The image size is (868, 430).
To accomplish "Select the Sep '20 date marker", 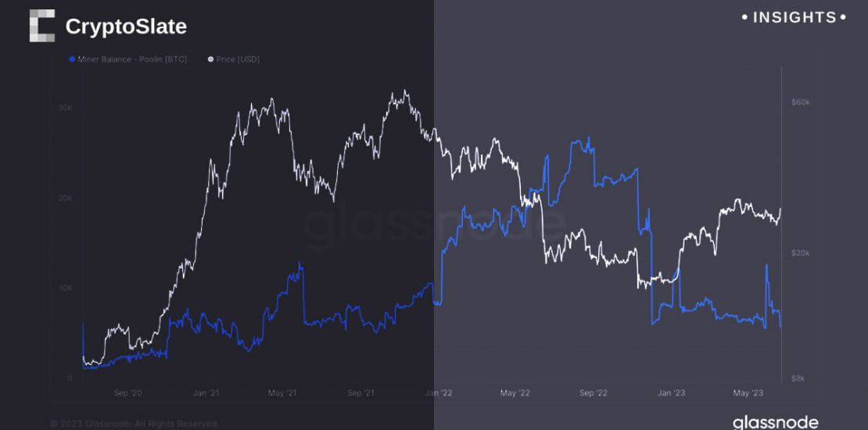I will (127, 393).
